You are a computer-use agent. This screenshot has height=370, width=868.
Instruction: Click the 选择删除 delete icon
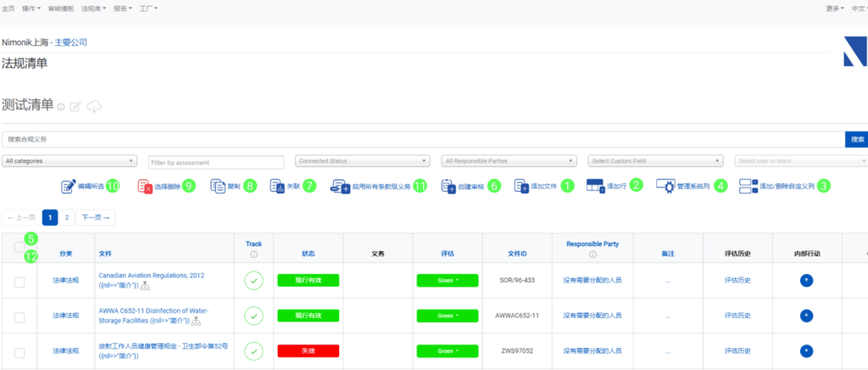[145, 186]
